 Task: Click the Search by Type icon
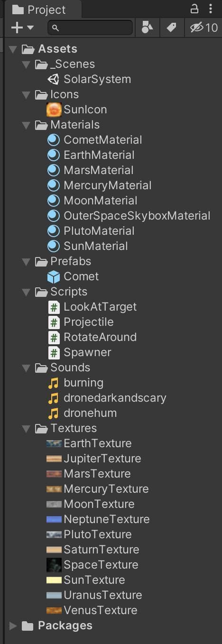[x=148, y=28]
